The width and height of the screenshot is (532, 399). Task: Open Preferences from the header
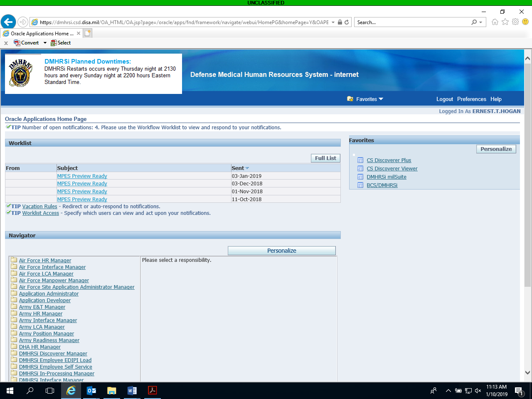click(471, 99)
